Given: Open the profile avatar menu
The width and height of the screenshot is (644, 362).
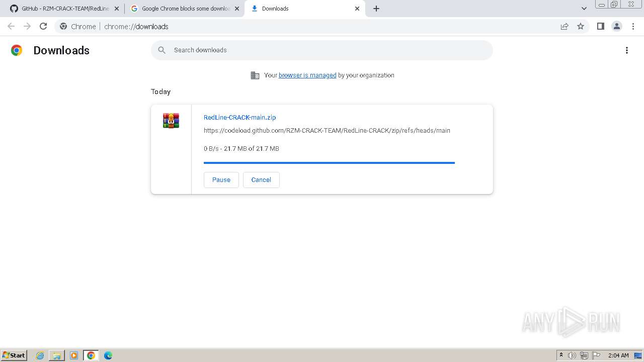Looking at the screenshot, I should pos(617,26).
